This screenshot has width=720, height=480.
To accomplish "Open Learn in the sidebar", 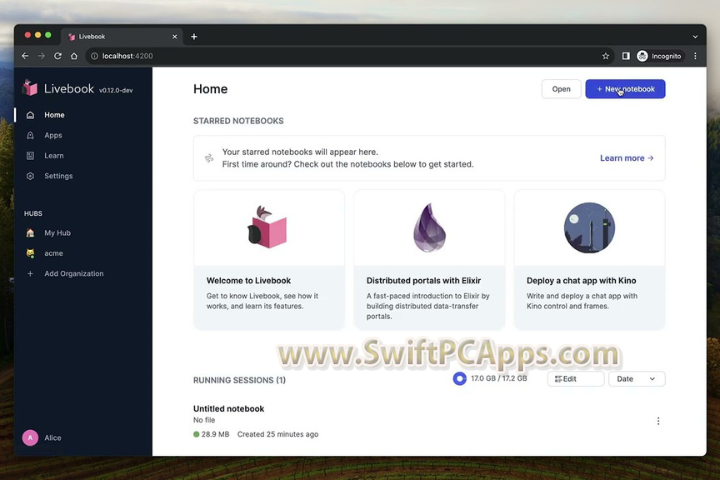I will click(x=54, y=156).
